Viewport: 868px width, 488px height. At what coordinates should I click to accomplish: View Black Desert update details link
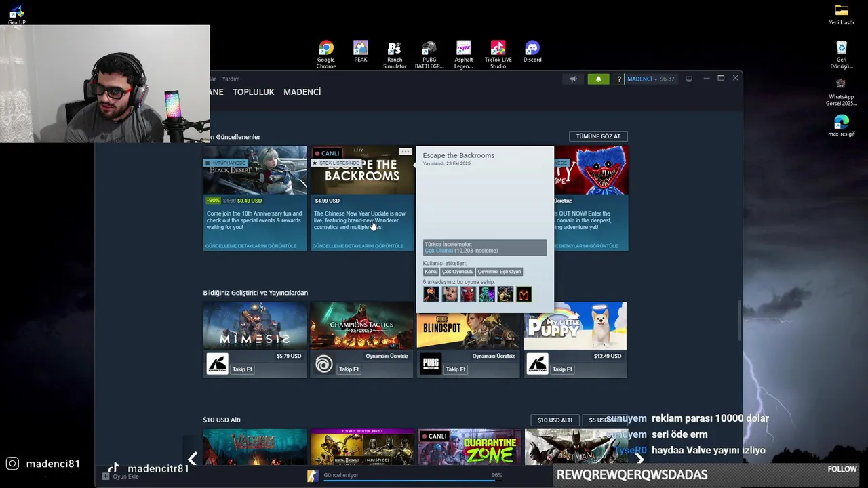tap(251, 246)
